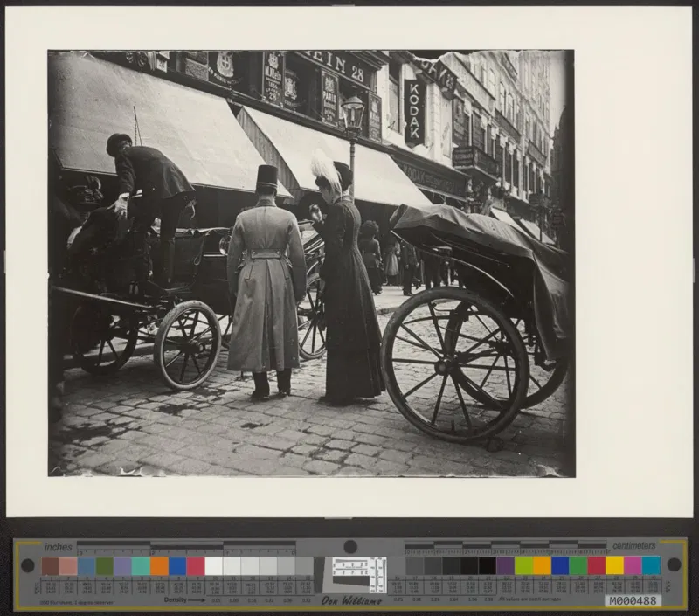
Task: Select the lime green color patch
Action: click(x=523, y=565)
